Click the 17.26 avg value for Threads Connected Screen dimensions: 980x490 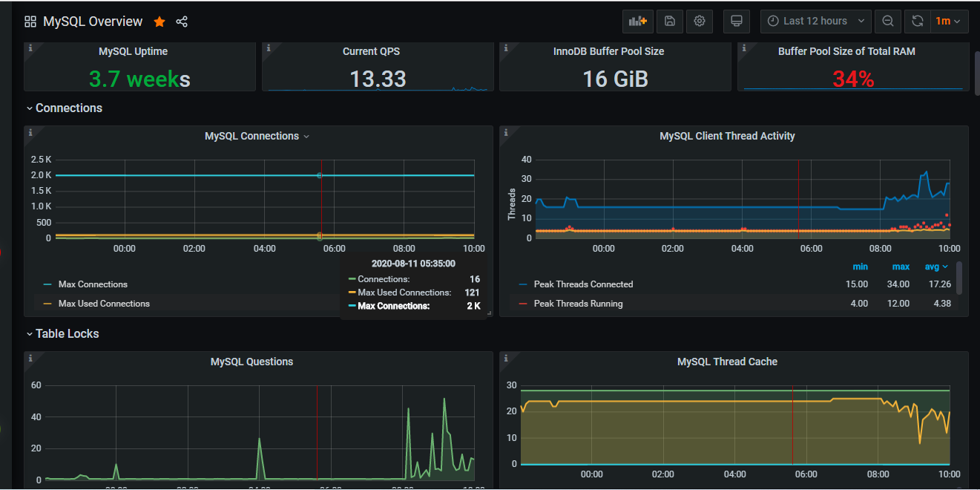click(939, 284)
